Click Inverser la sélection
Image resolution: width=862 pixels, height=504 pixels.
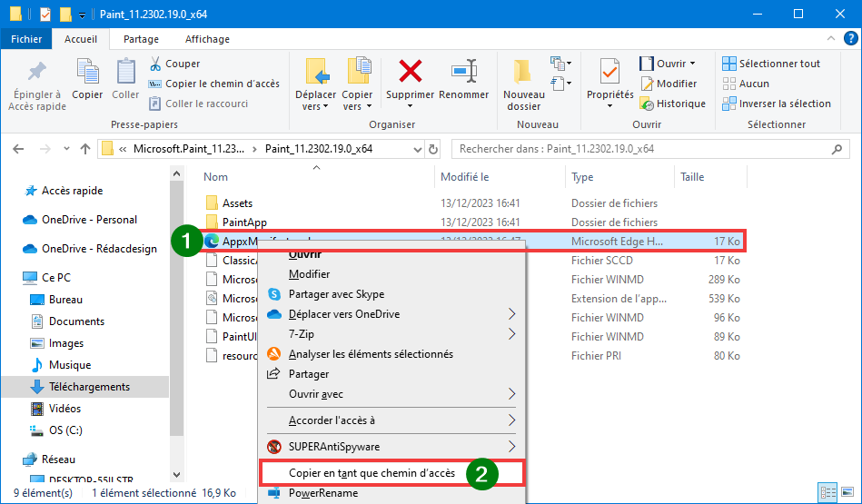(777, 104)
